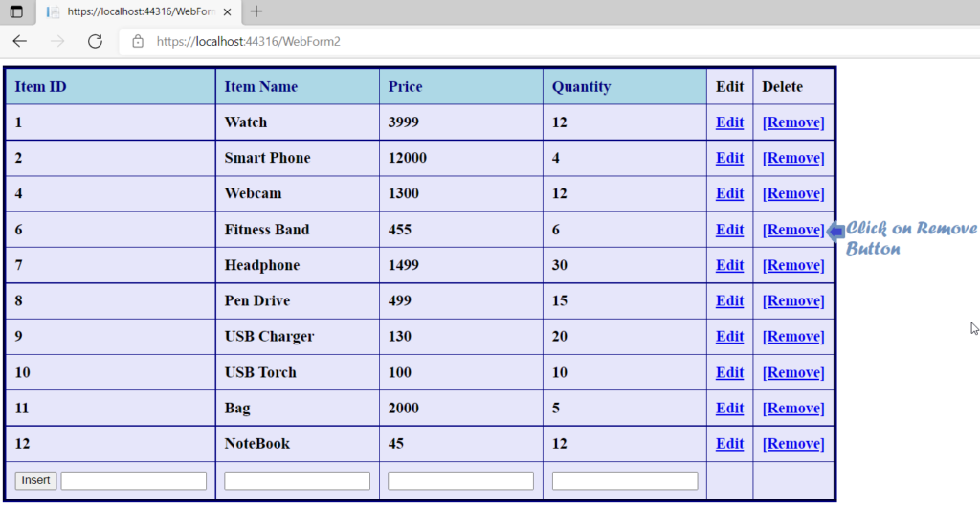Sort by Item Name column header
The image size is (980, 510).
(260, 86)
